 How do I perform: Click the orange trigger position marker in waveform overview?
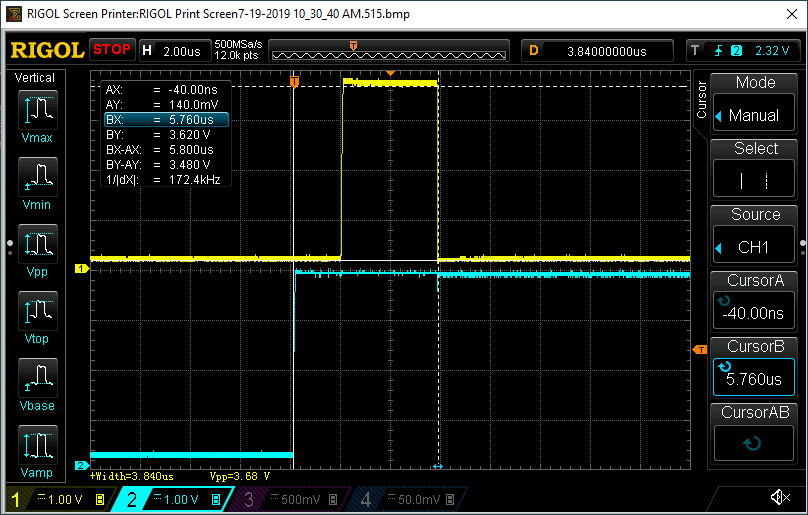click(x=353, y=46)
